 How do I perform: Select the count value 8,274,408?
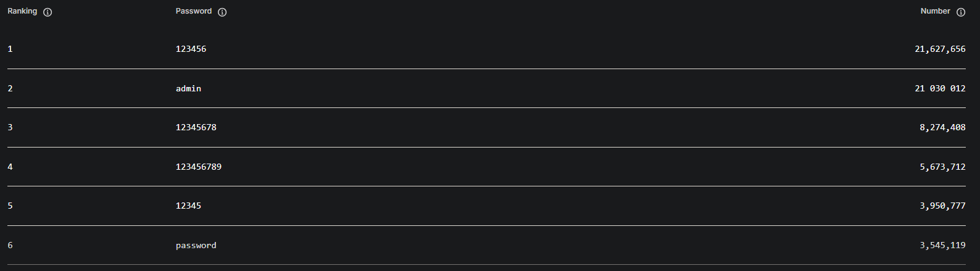(942, 127)
